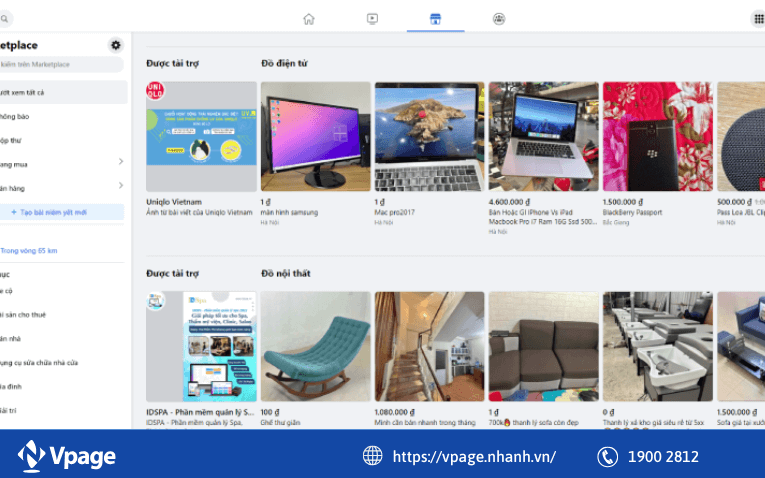Open the grid apps menu icon
This screenshot has height=478, width=765.
(757, 18)
